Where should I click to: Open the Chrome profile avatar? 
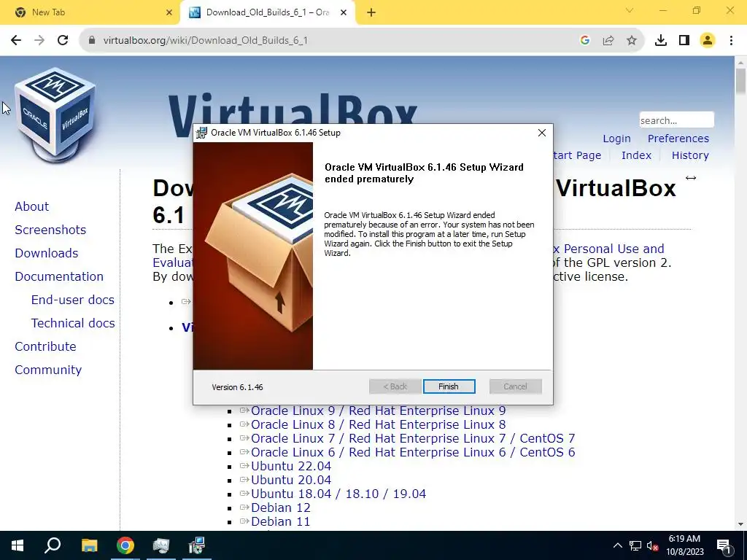point(708,41)
